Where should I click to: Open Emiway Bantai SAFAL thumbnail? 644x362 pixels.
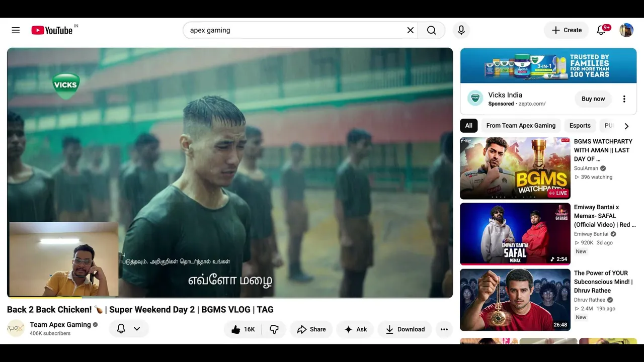[515, 234]
